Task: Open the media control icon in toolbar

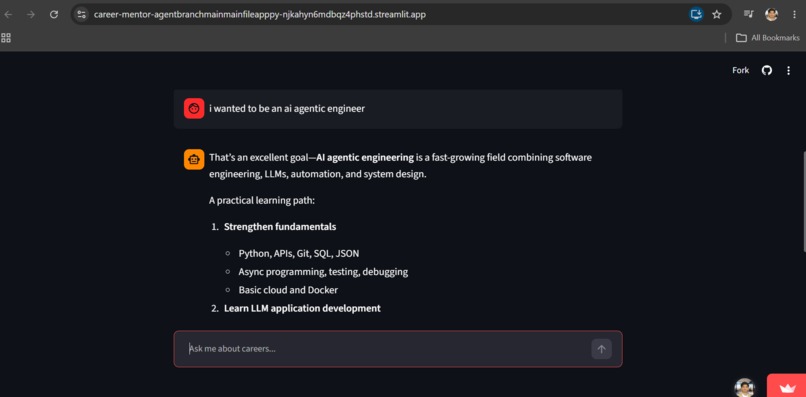Action: click(748, 14)
